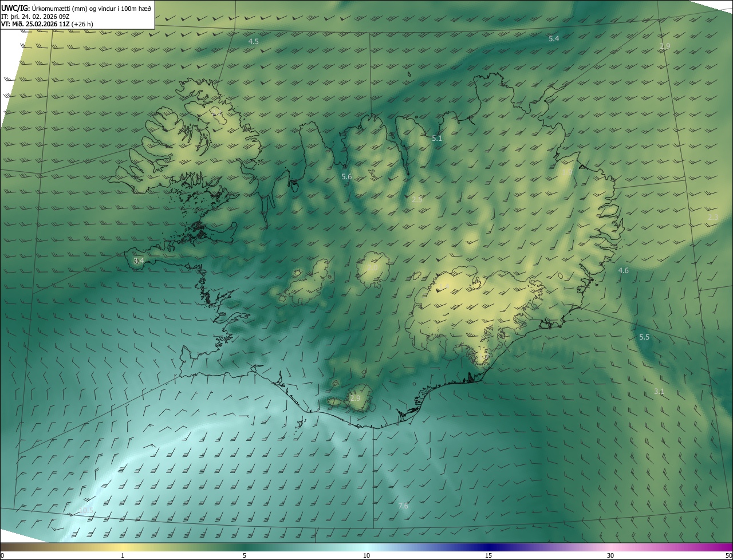Click the 2.5 precipitation value on the map
Screen dimensions: 733x560
point(417,199)
